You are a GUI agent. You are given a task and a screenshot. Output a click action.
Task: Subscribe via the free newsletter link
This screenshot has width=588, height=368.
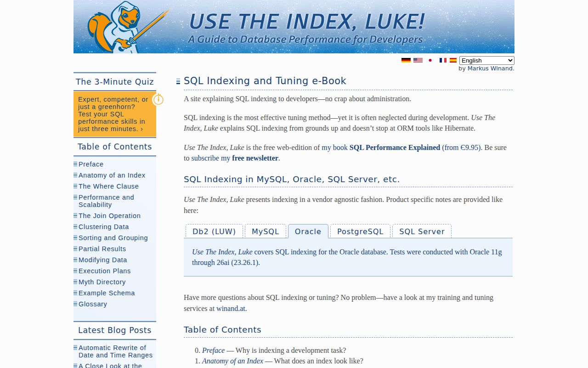(x=255, y=158)
